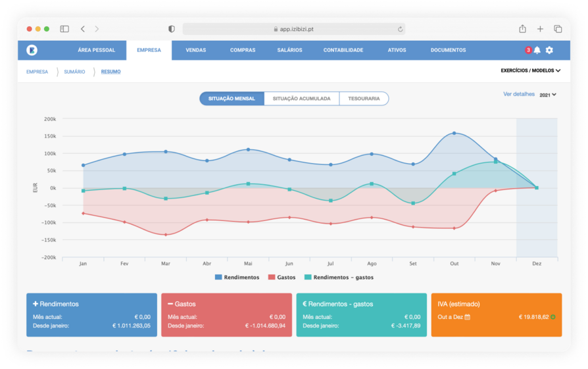Click the calendar icon in IVA card
588x369 pixels.
[468, 316]
